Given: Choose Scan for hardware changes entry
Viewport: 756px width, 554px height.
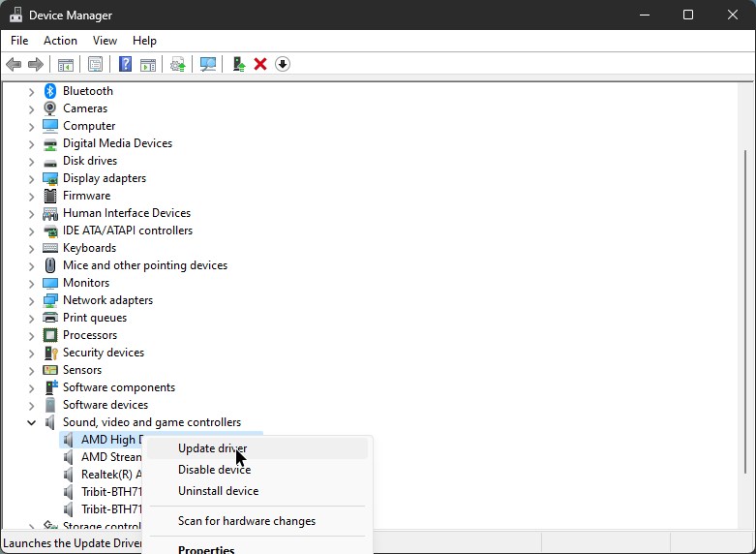Looking at the screenshot, I should tap(257, 521).
